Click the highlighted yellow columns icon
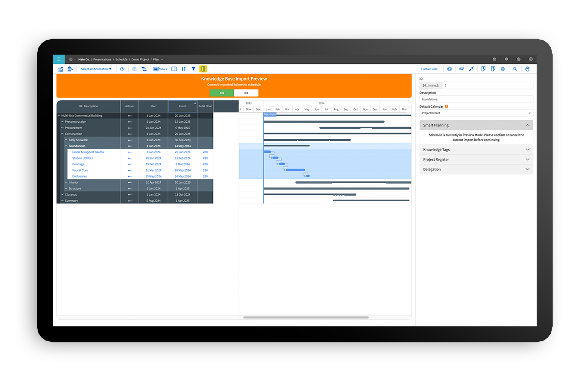Viewport: 588px width, 381px height. 203,69
